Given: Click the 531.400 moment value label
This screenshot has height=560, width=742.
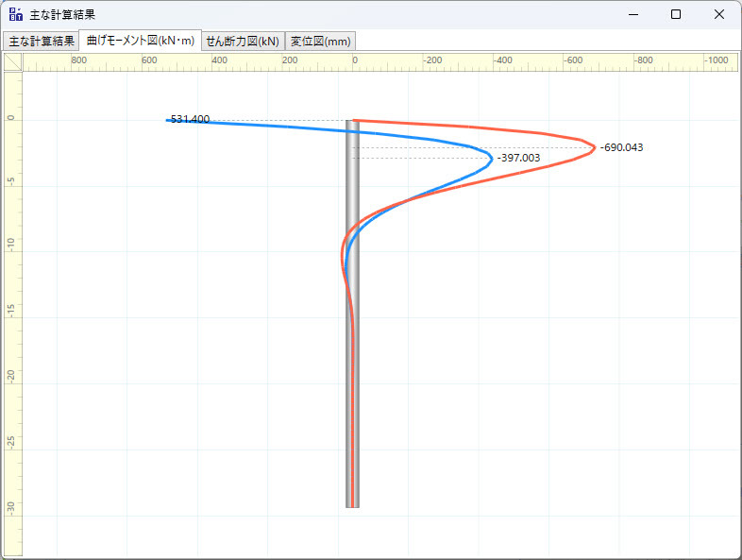Looking at the screenshot, I should [190, 120].
